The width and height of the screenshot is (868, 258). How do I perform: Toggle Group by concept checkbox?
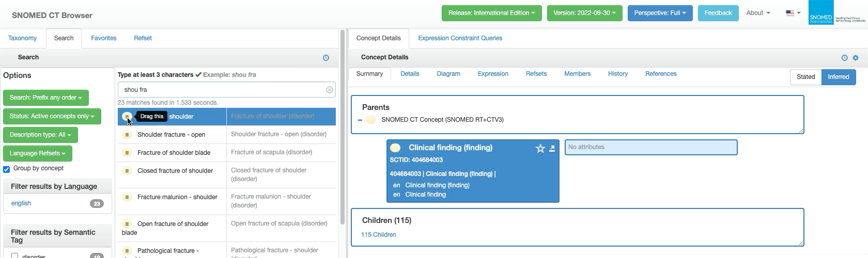point(7,169)
